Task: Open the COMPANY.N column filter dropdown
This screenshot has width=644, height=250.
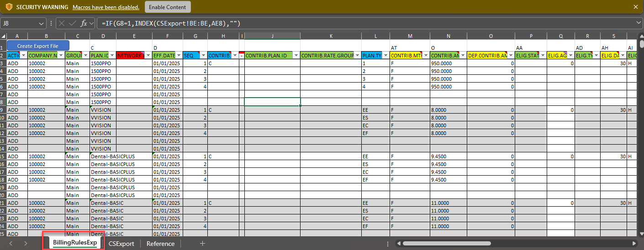Action: (x=61, y=56)
